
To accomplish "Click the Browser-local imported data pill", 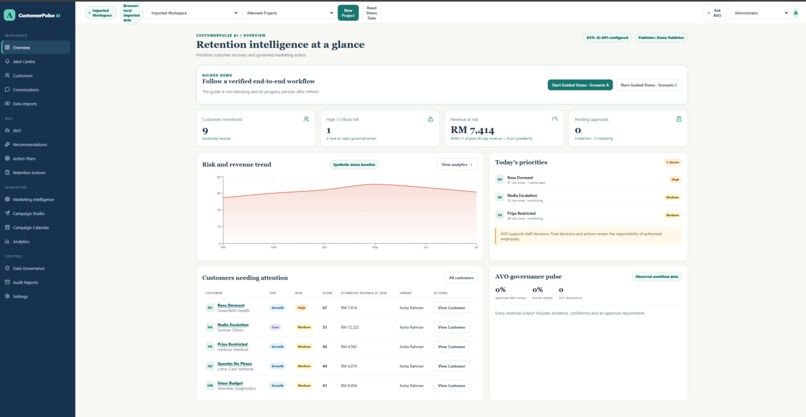I will [132, 13].
